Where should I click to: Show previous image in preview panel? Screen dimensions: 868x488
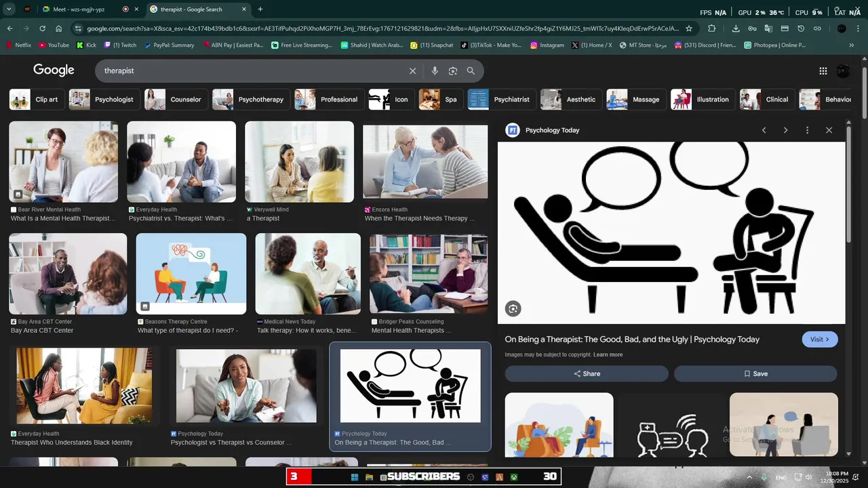(x=764, y=130)
